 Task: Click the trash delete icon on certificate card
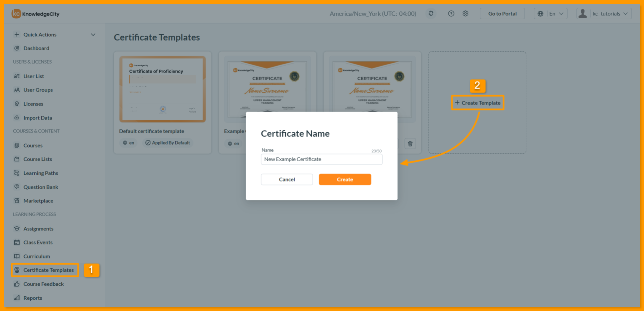(x=410, y=144)
